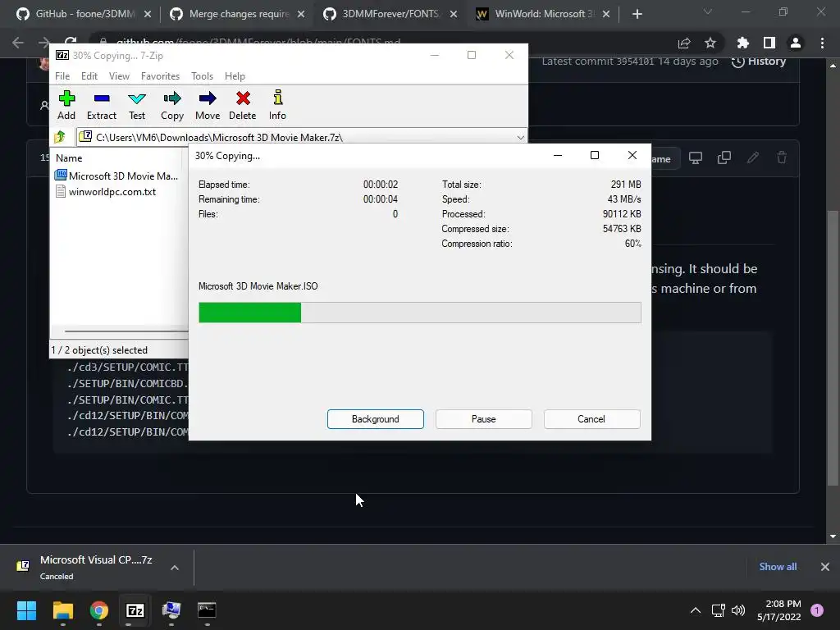
Task: Share this page from Chrome toolbar
Action: (684, 43)
